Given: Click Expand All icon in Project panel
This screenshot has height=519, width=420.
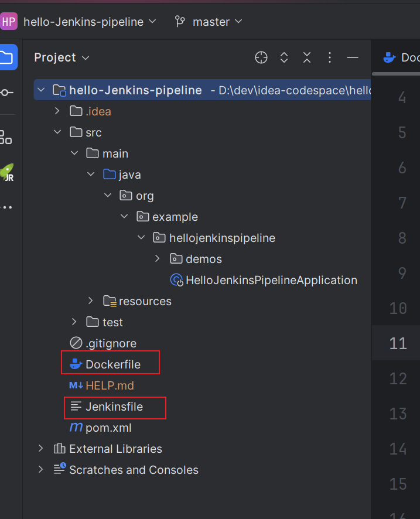Looking at the screenshot, I should 284,57.
